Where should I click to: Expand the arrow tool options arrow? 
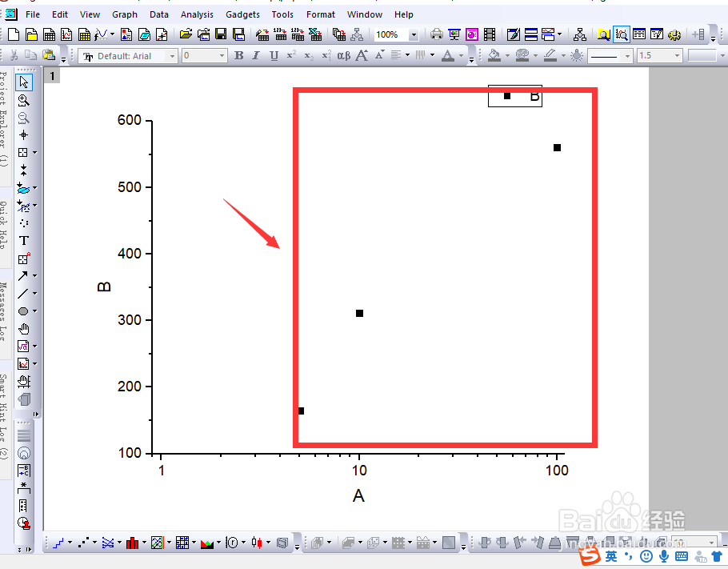tap(34, 276)
